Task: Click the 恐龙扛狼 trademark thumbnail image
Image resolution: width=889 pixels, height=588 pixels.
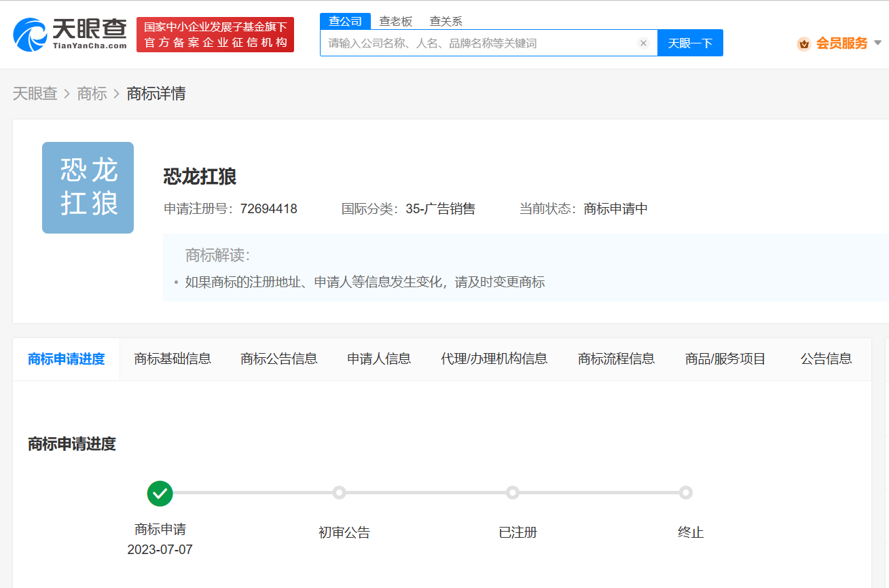Action: tap(88, 187)
